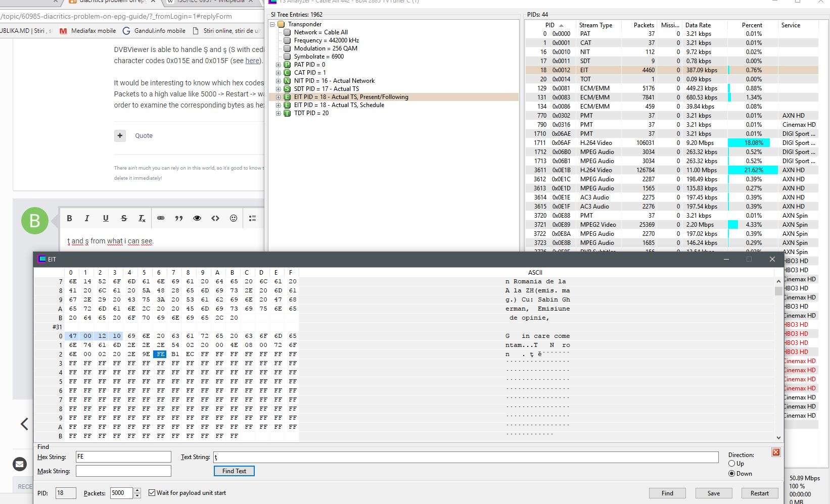Collapse the Transponder tree node
The width and height of the screenshot is (830, 504).
coord(272,24)
